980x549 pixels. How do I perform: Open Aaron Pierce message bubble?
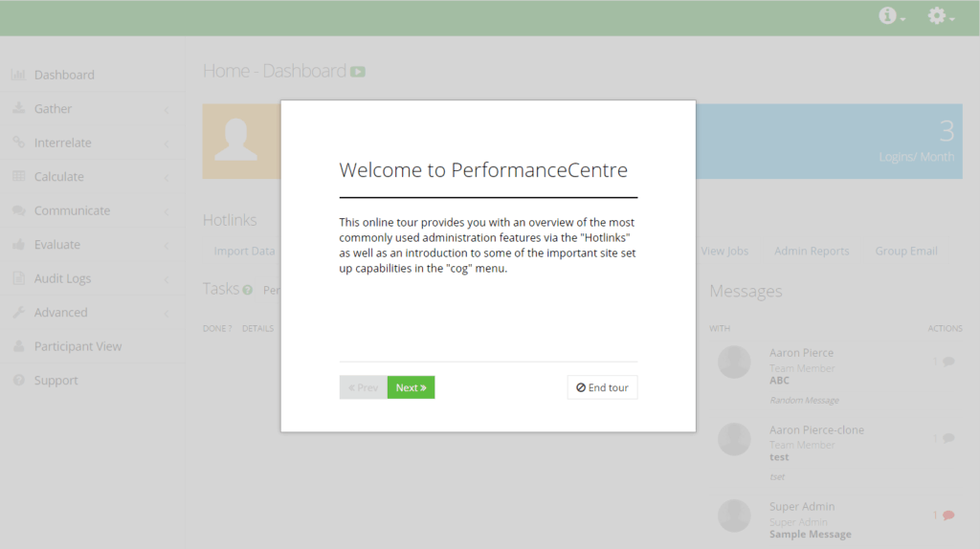[x=948, y=361]
